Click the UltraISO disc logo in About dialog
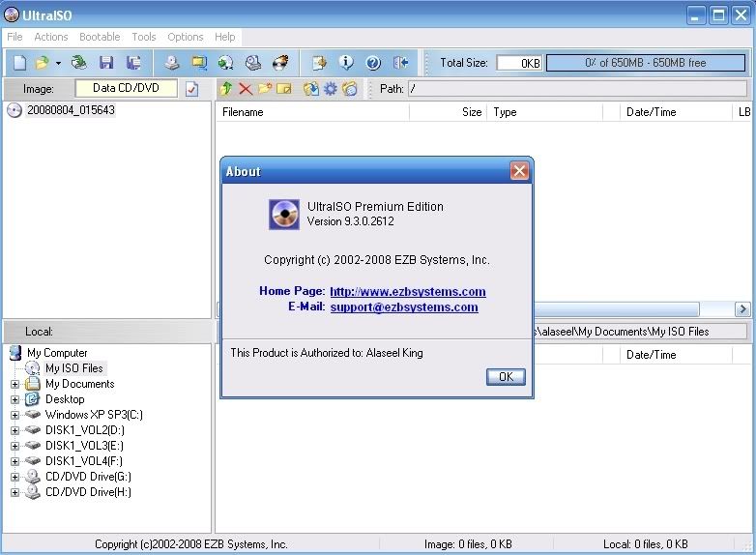This screenshot has width=756, height=555. pyautogui.click(x=284, y=215)
